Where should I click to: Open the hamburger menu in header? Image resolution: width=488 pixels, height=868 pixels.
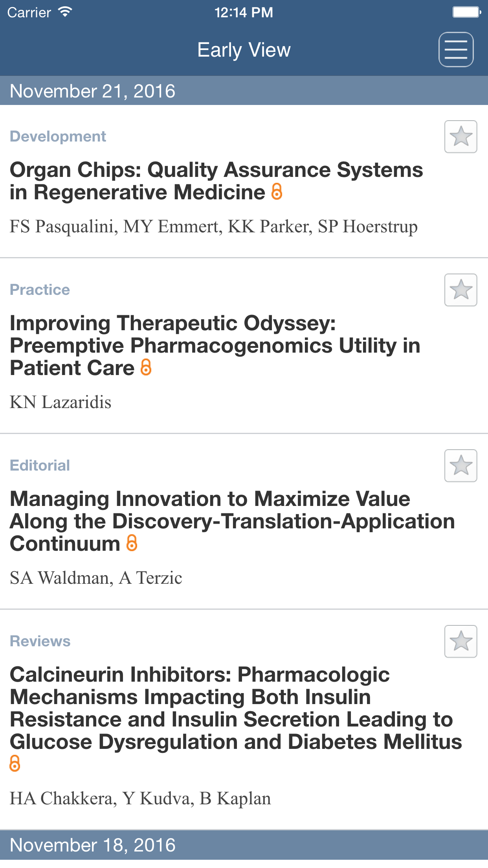point(456,50)
